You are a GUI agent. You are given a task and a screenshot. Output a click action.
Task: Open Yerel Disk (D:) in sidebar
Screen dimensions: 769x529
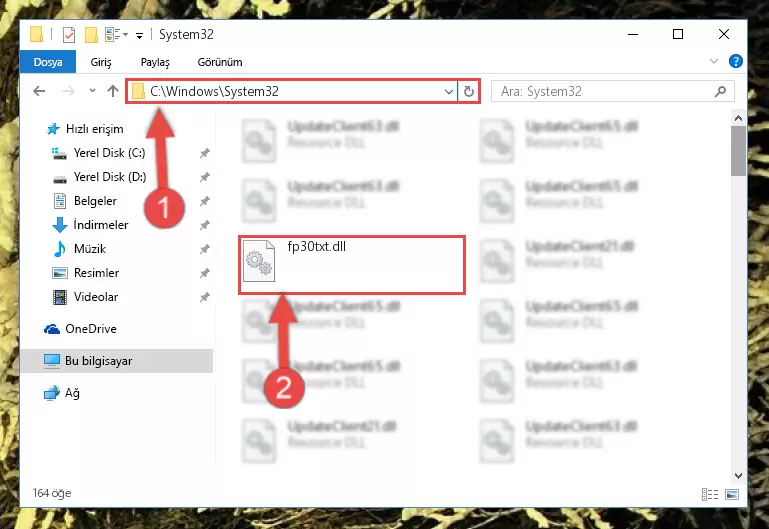[110, 177]
